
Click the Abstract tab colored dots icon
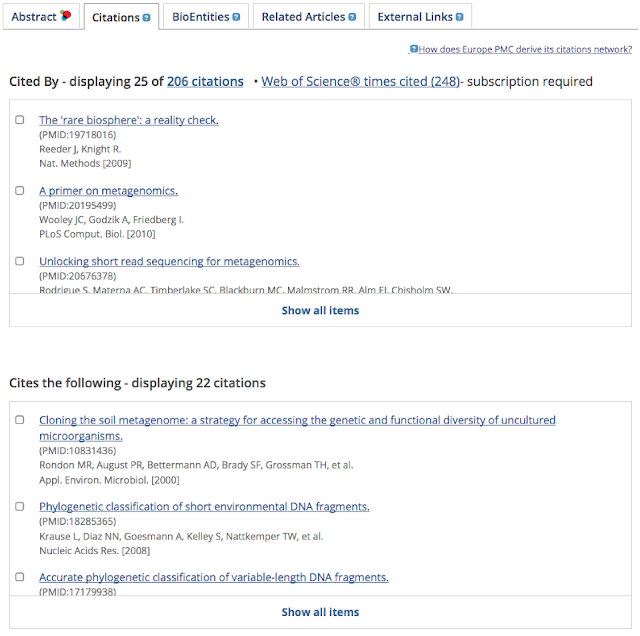pos(66,16)
